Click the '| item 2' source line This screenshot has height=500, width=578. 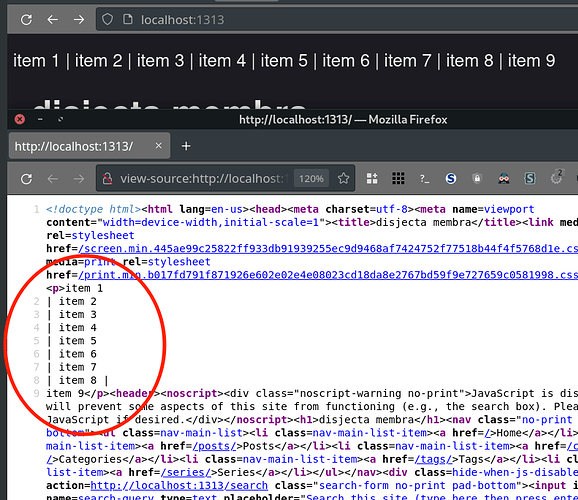pyautogui.click(x=72, y=301)
